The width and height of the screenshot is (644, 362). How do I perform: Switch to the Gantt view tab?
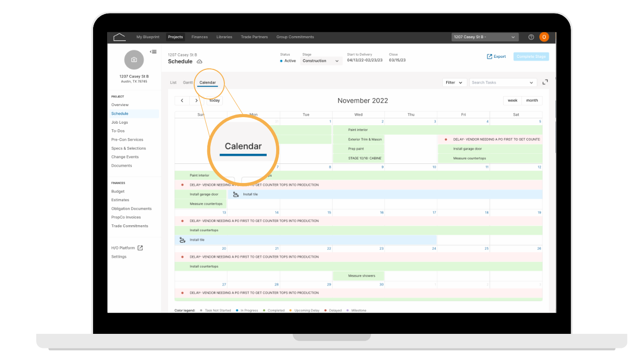[188, 82]
